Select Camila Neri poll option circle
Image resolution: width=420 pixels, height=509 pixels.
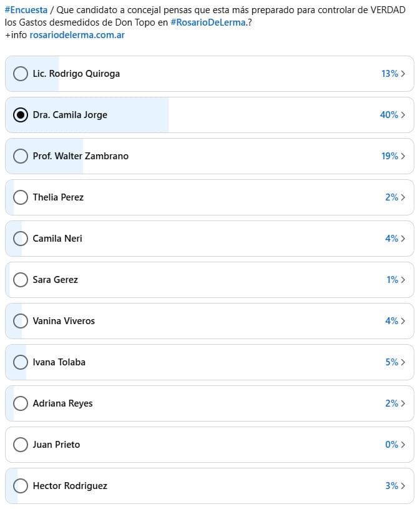(21, 239)
